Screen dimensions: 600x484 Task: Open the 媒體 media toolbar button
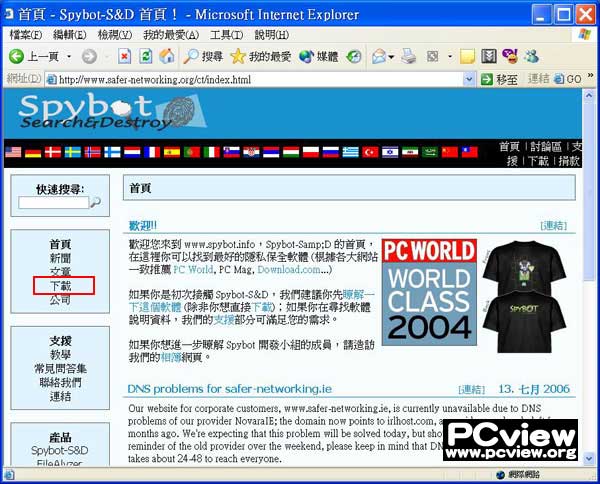point(319,57)
